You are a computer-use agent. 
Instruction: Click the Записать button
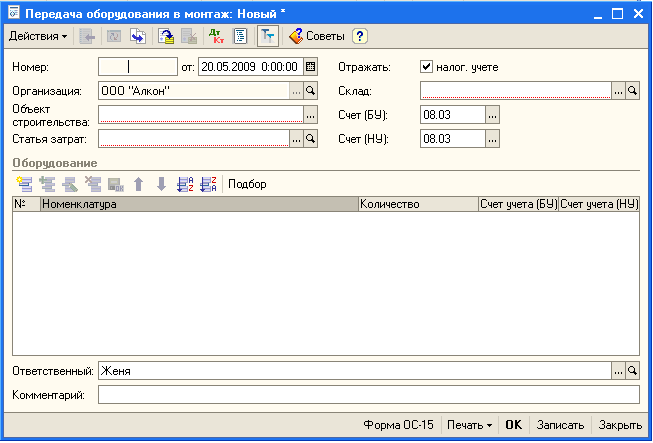tap(560, 425)
